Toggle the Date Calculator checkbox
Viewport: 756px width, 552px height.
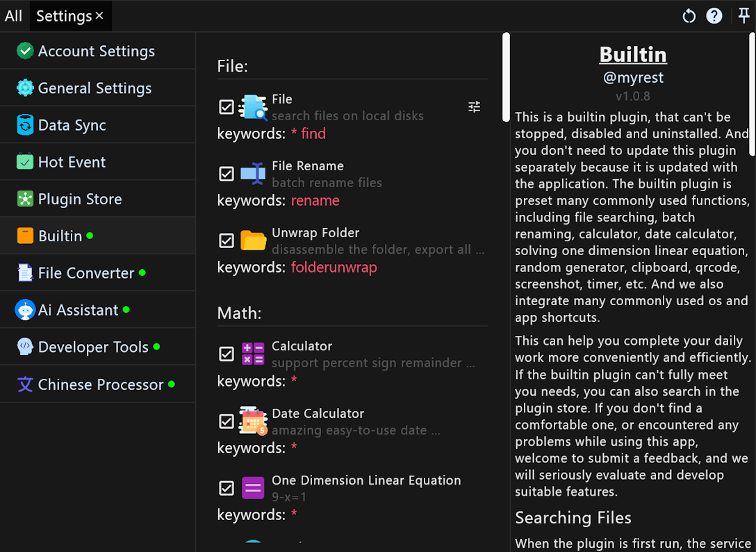[227, 421]
